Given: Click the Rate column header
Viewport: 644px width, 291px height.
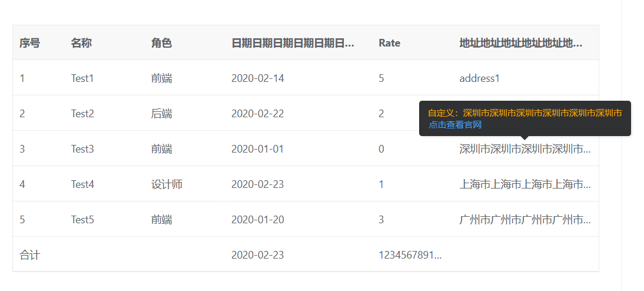Looking at the screenshot, I should tap(389, 43).
